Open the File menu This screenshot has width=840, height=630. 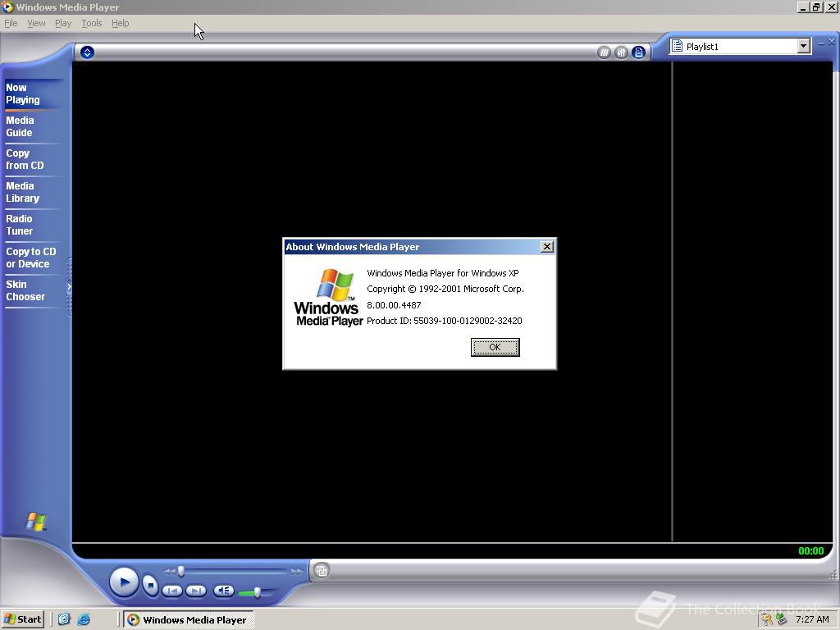[11, 23]
